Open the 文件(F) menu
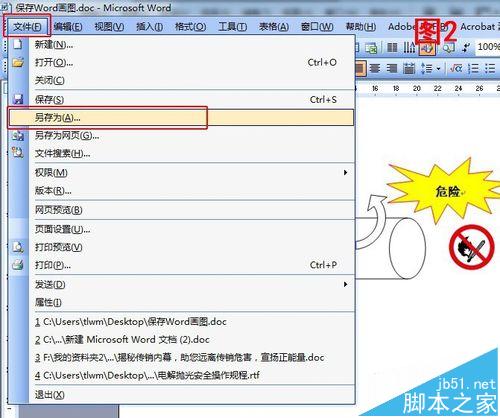This screenshot has height=418, width=500. tap(27, 26)
